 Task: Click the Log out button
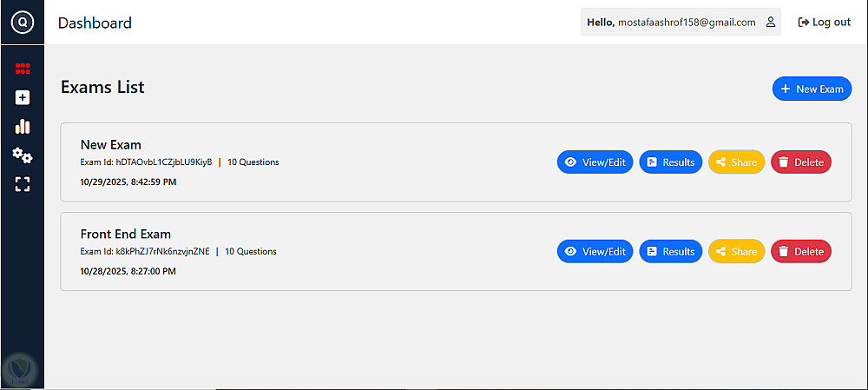(824, 23)
